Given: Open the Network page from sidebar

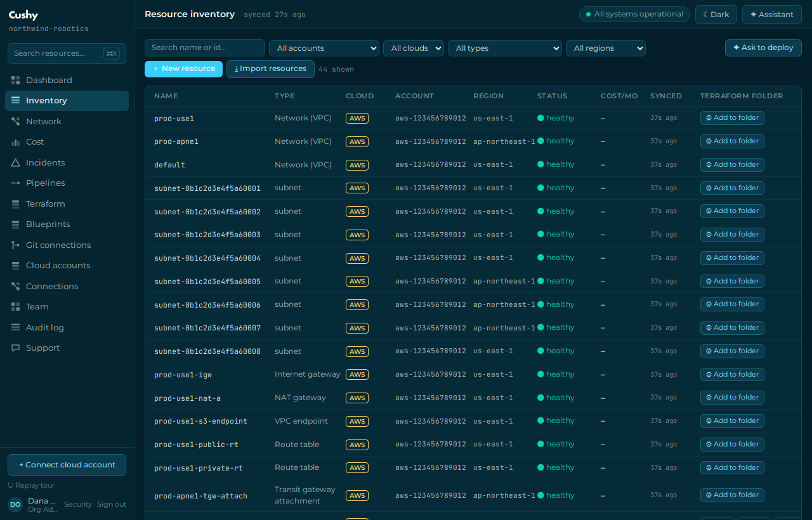Looking at the screenshot, I should click(67, 122).
